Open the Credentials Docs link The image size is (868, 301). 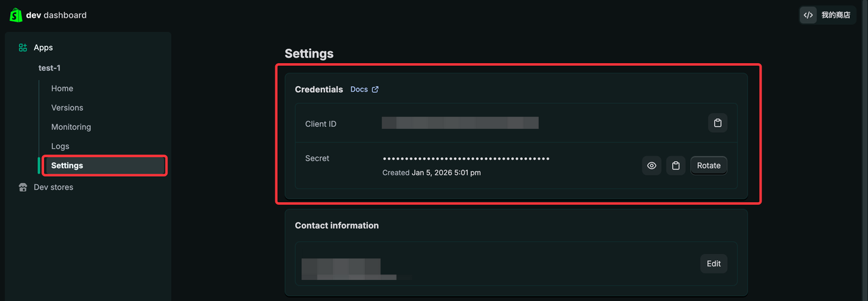[x=359, y=89]
